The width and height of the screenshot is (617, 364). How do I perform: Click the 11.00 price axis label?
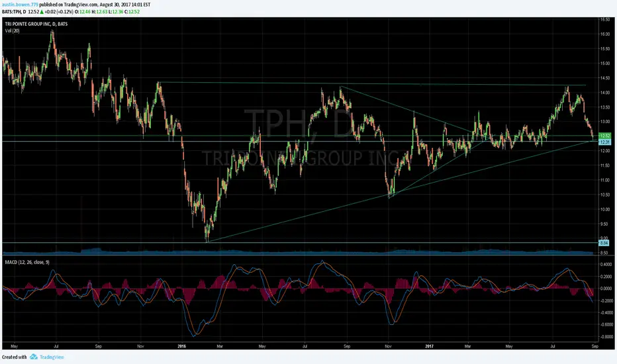(605, 180)
